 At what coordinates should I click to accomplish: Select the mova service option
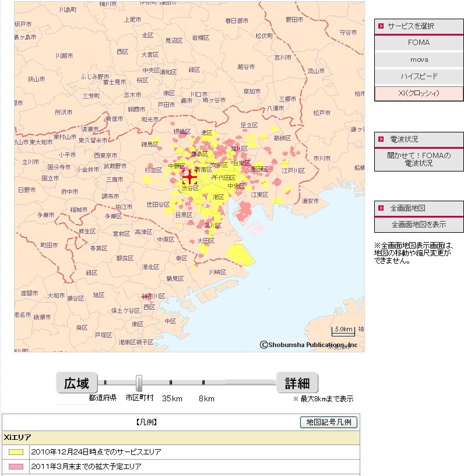[419, 60]
